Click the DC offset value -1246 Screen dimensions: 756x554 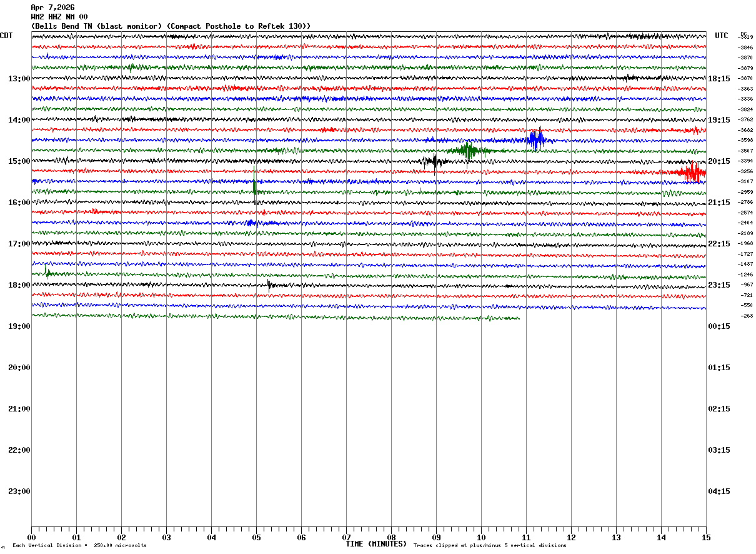click(x=746, y=274)
